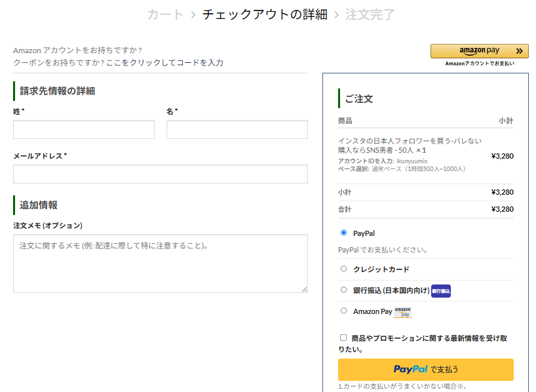The image size is (536, 392).
Task: Click the 注文メモ order notes textarea
Action: pyautogui.click(x=160, y=263)
